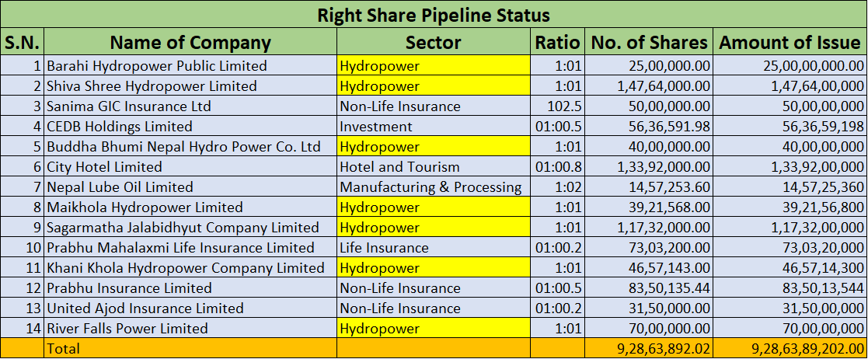Click the 'Amount of Issue' column header
868x359 pixels.
(790, 42)
